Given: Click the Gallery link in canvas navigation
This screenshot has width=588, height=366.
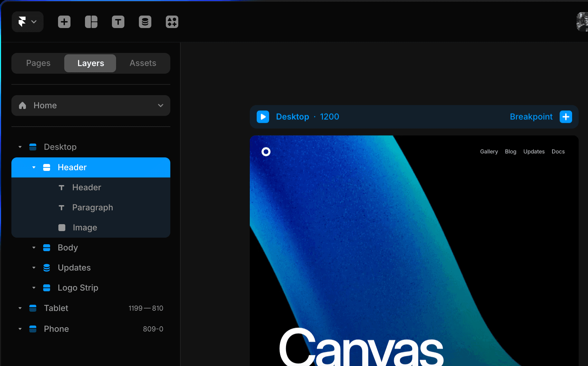Looking at the screenshot, I should 489,152.
